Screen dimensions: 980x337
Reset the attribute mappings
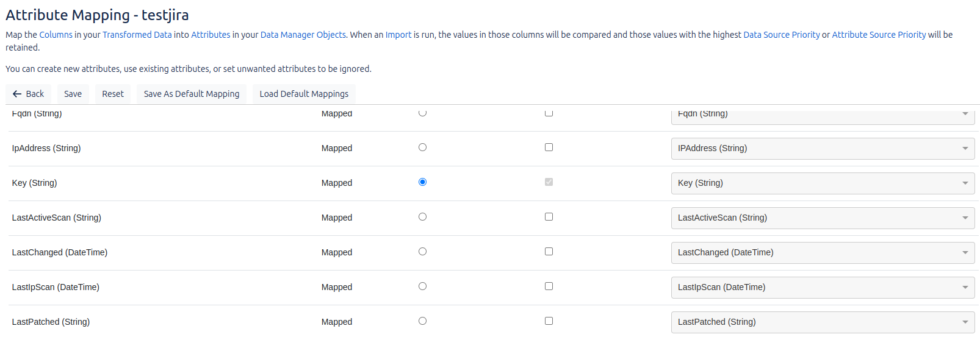pos(113,94)
